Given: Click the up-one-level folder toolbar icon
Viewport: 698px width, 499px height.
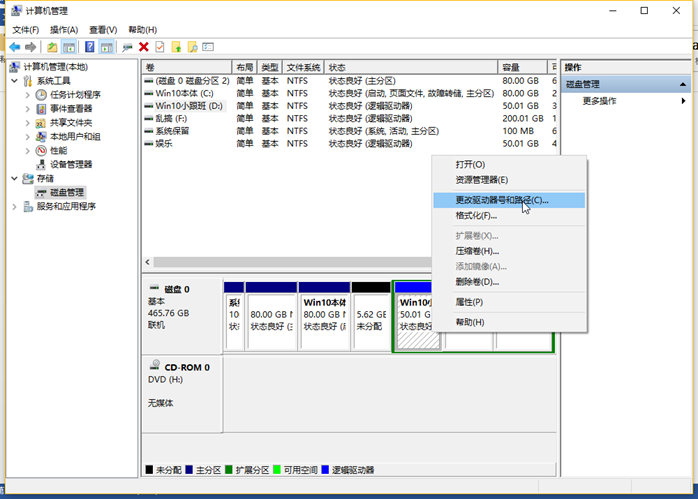Looking at the screenshot, I should [x=52, y=46].
